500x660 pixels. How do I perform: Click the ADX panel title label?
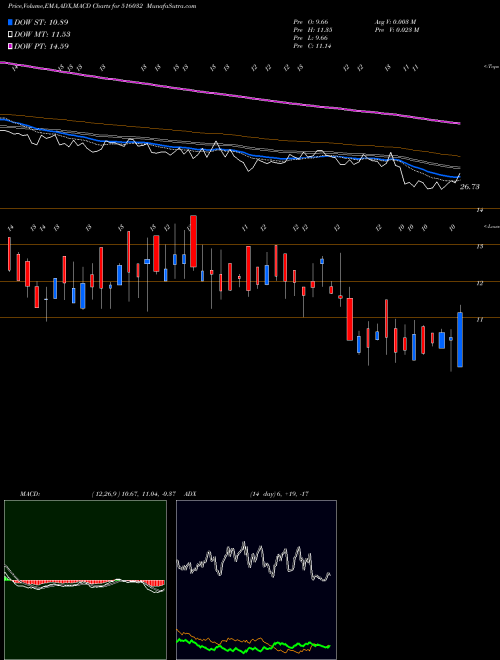click(191, 494)
